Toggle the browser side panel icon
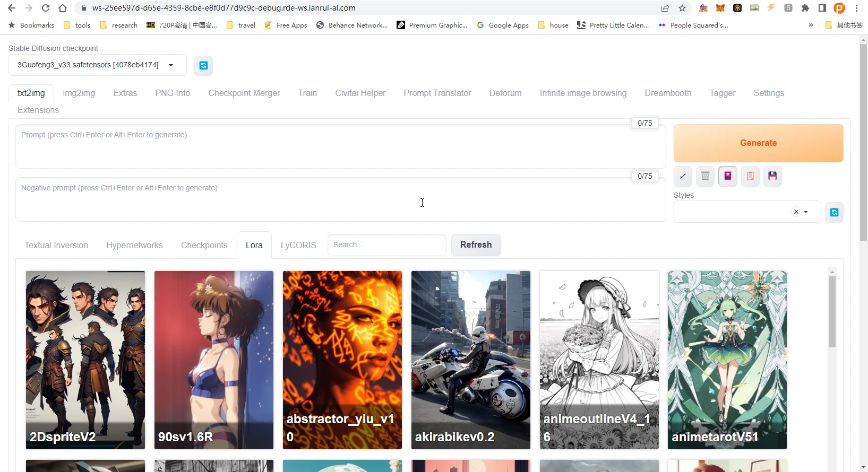Image resolution: width=868 pixels, height=472 pixels. [x=822, y=8]
